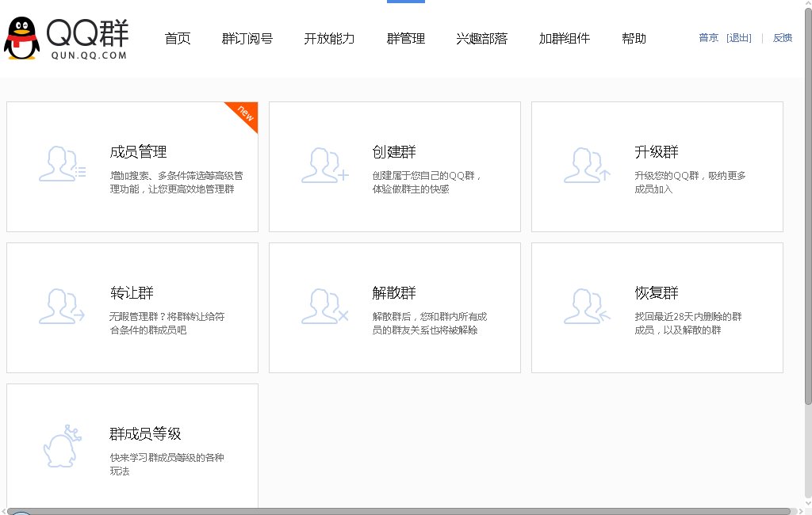The height and width of the screenshot is (515, 812).
Task: Open the 兴趣部落 menu item
Action: click(483, 37)
